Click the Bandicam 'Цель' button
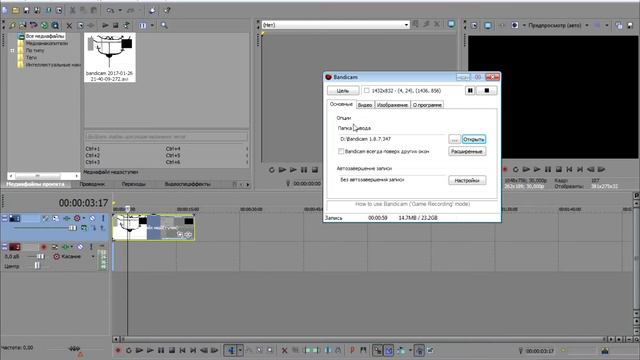This screenshot has height=360, width=640. click(343, 91)
